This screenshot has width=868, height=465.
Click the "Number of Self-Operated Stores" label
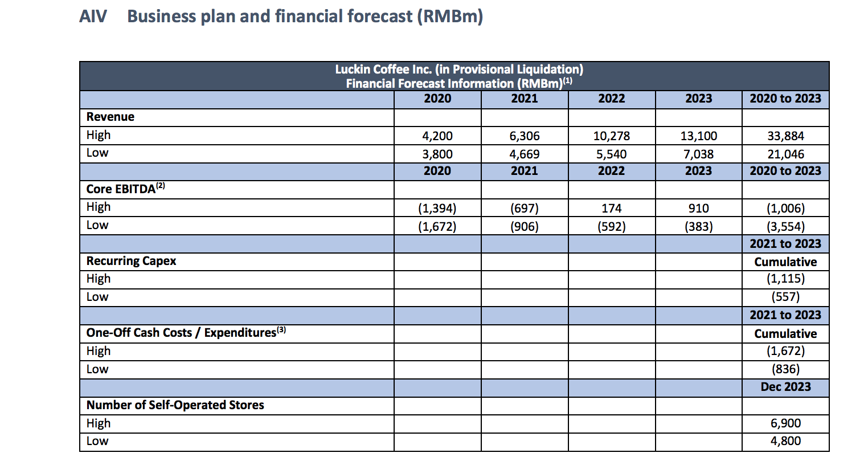coord(175,405)
